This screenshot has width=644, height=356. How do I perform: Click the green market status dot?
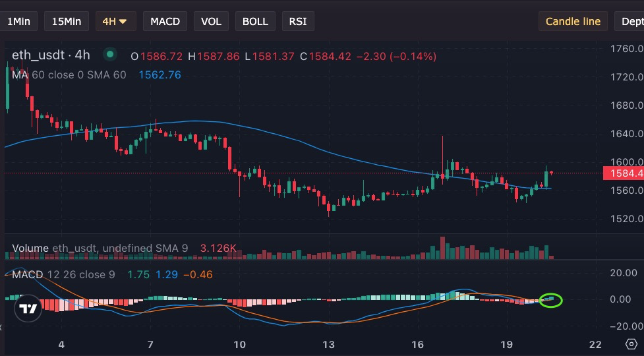[109, 54]
